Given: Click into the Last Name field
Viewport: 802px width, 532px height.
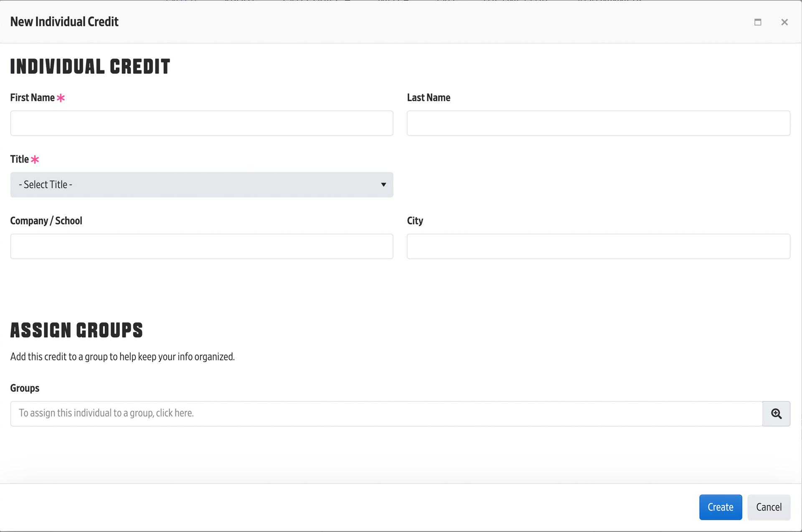Looking at the screenshot, I should pyautogui.click(x=598, y=123).
